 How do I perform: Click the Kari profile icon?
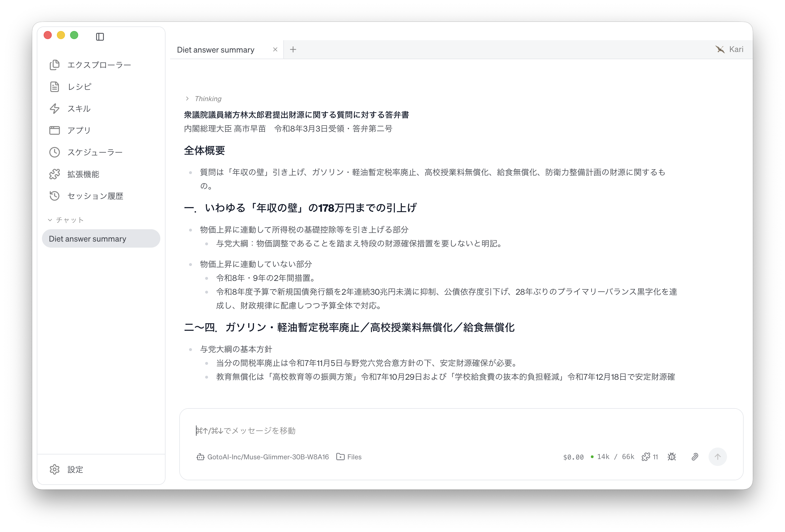(x=729, y=49)
